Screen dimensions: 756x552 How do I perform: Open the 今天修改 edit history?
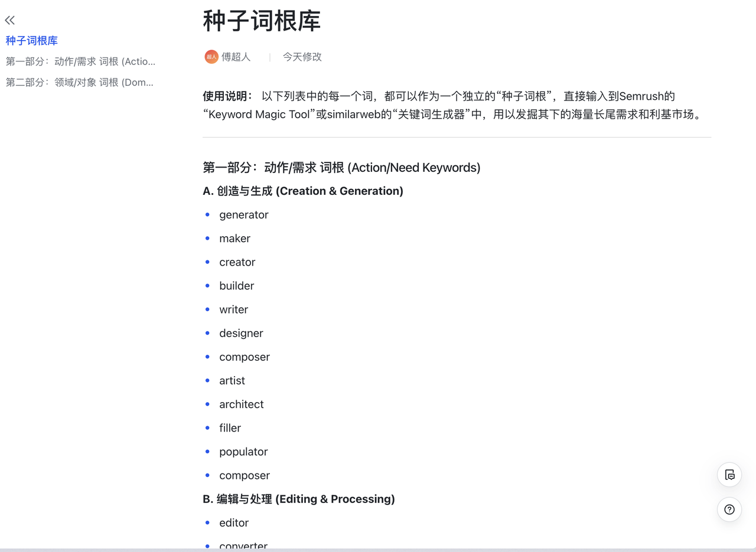click(x=302, y=57)
